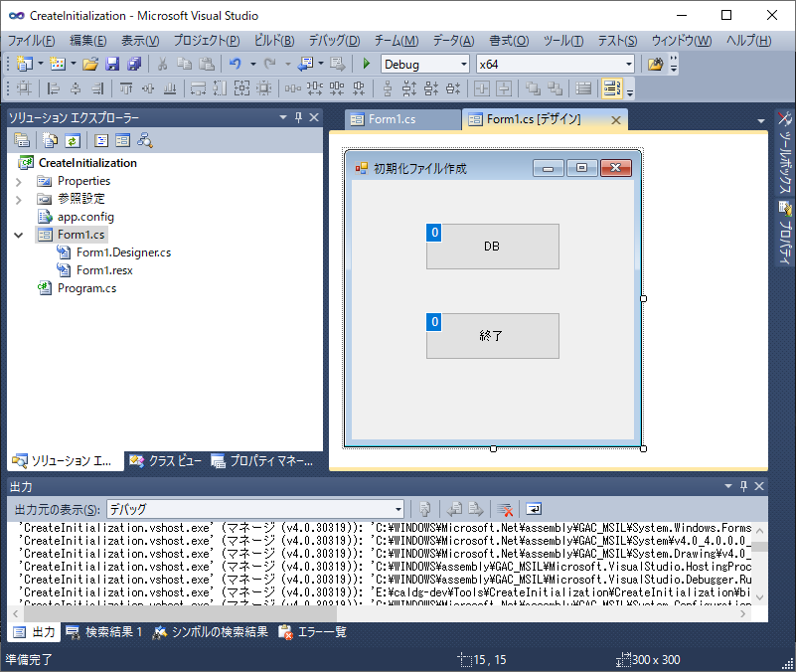Toggle the Tab Order view icon

(612, 88)
